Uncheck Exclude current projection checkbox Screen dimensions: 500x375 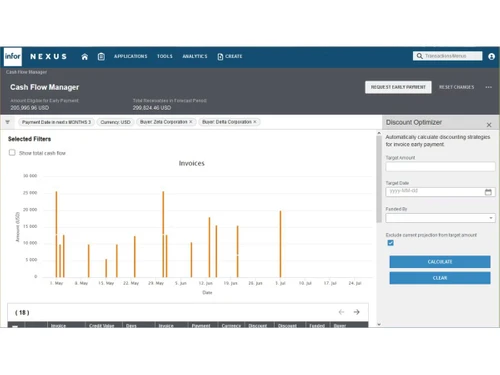pyautogui.click(x=390, y=243)
